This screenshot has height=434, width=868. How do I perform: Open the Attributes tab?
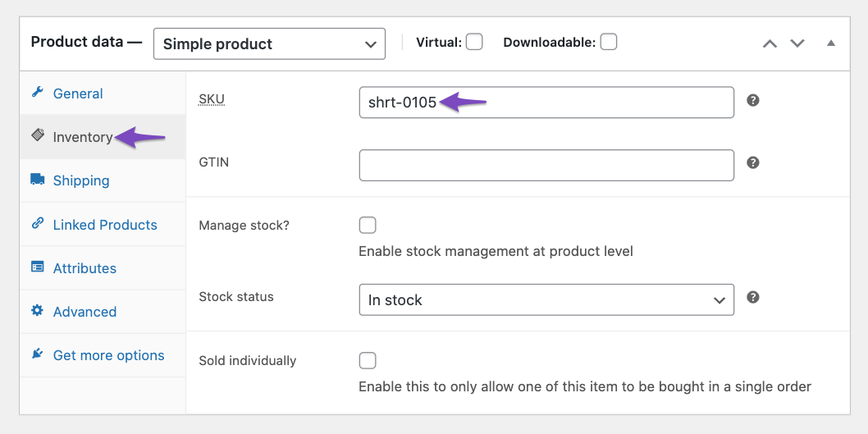click(103, 268)
